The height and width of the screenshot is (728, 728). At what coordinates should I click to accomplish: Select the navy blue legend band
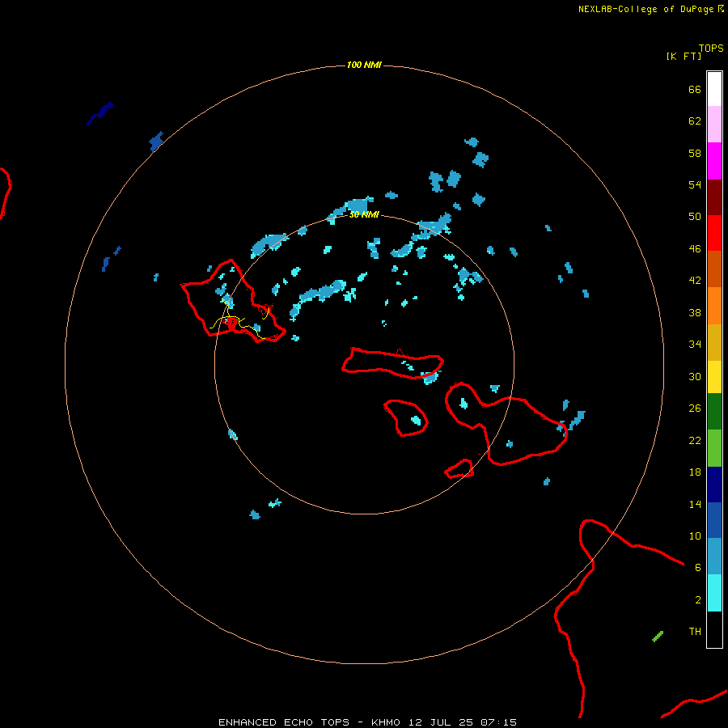click(714, 485)
